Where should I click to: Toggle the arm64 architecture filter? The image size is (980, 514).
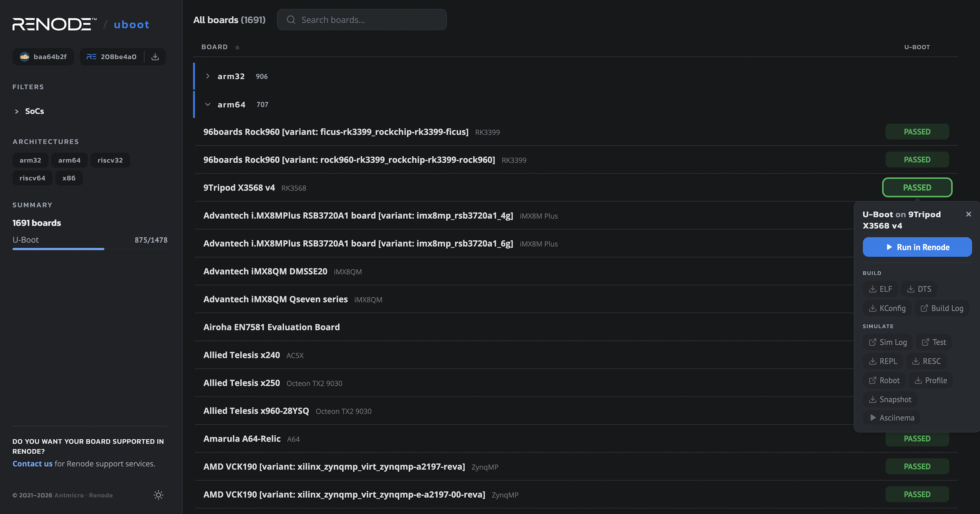point(69,160)
